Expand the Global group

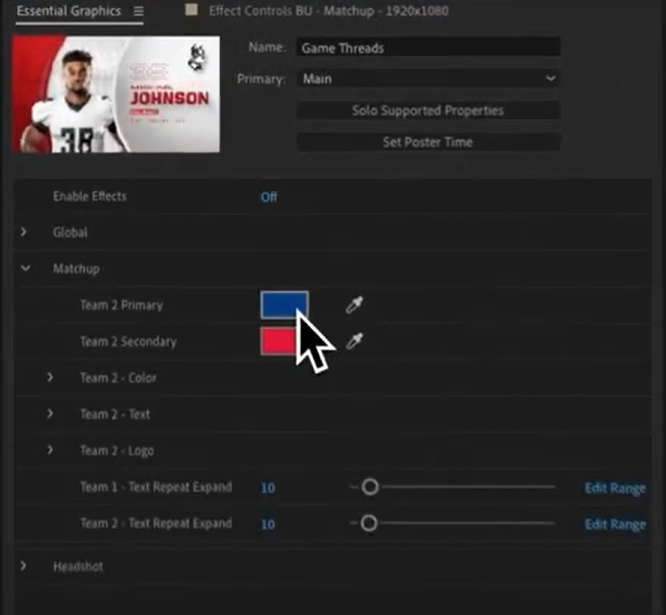(x=24, y=233)
